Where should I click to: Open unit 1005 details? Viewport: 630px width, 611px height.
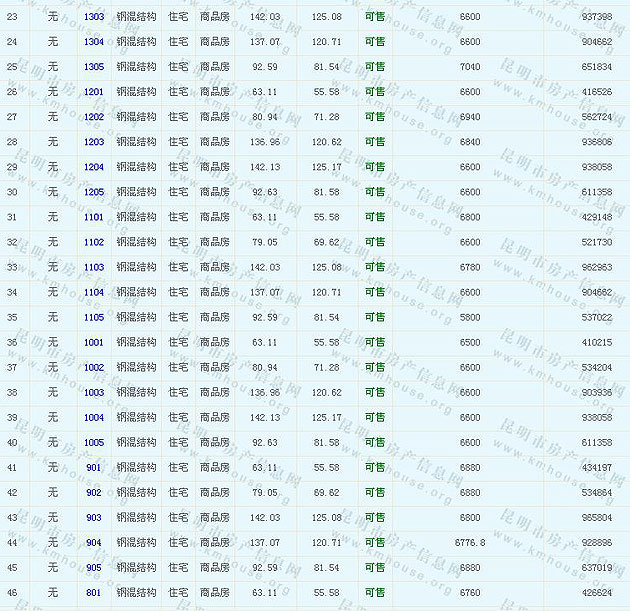pos(94,442)
